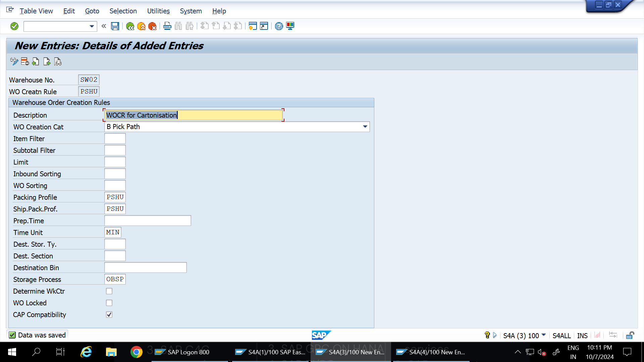Image resolution: width=644 pixels, height=362 pixels.
Task: Save the entry using the Save icon
Action: click(x=115, y=26)
